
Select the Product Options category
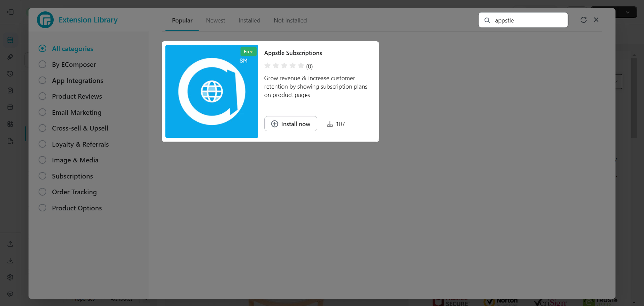click(70, 208)
